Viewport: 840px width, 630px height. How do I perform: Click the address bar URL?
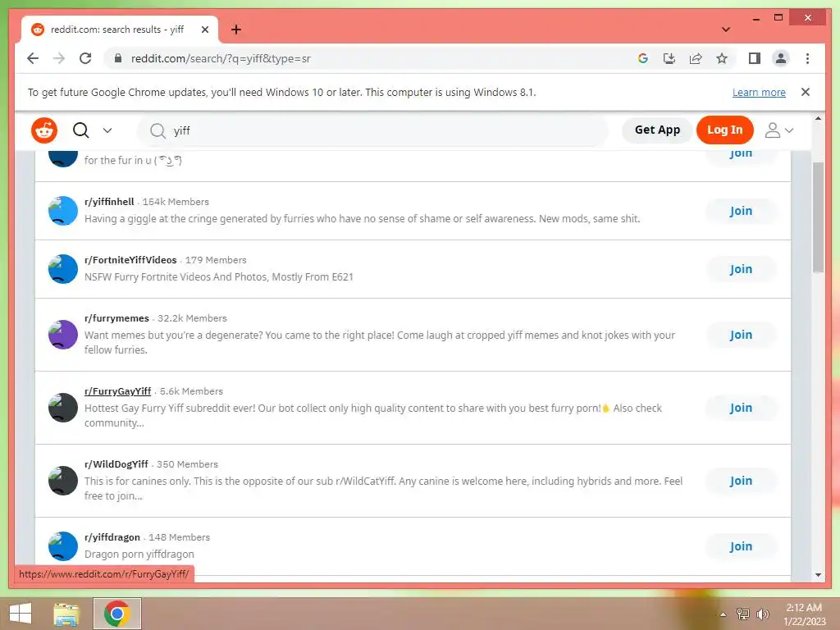(x=221, y=58)
